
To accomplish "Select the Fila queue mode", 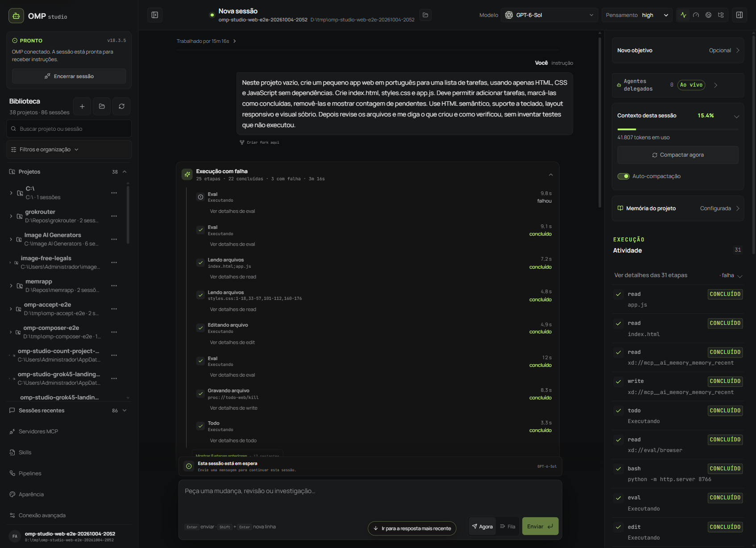I will [x=508, y=527].
